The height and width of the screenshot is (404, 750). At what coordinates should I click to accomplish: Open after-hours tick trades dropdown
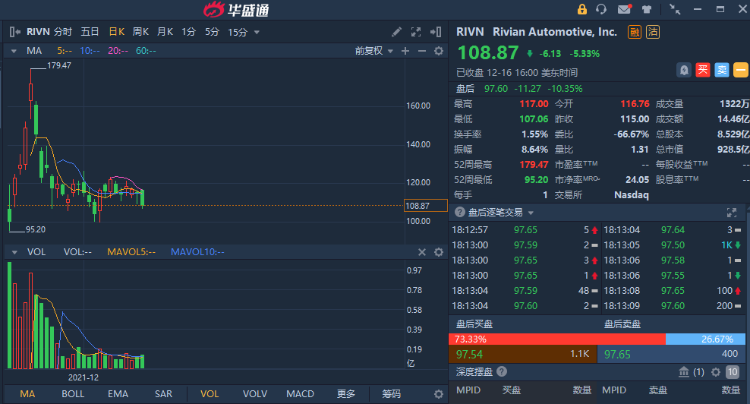[x=531, y=212]
